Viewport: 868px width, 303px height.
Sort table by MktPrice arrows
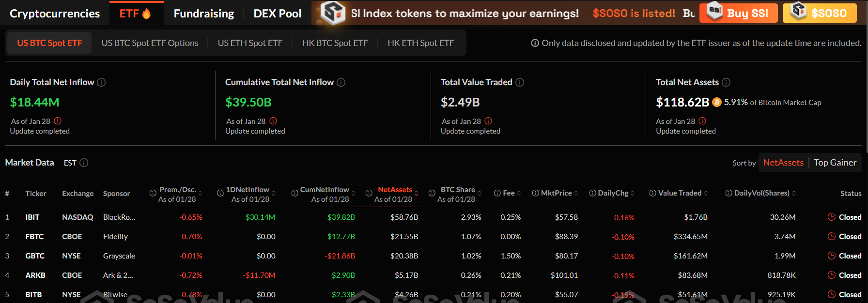576,193
